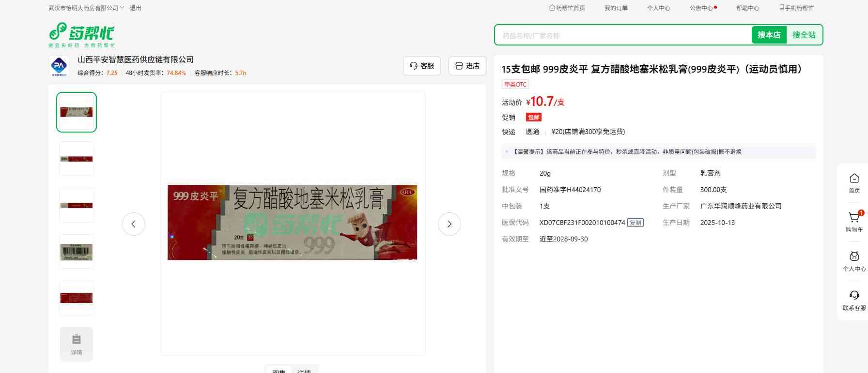The image size is (868, 373).
Task: Focus the 药品名称/厂家名称 search field
Action: pyautogui.click(x=622, y=35)
